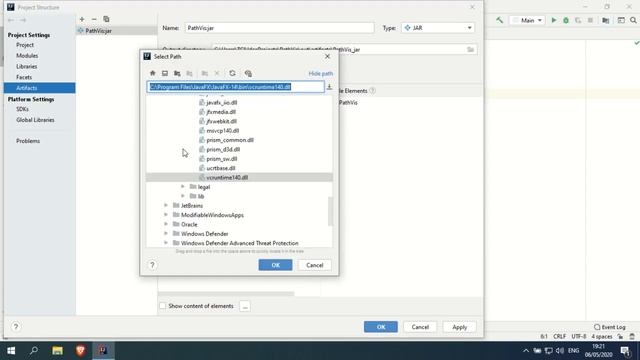The image size is (640, 360).
Task: Expand the lib folder
Action: point(183,196)
